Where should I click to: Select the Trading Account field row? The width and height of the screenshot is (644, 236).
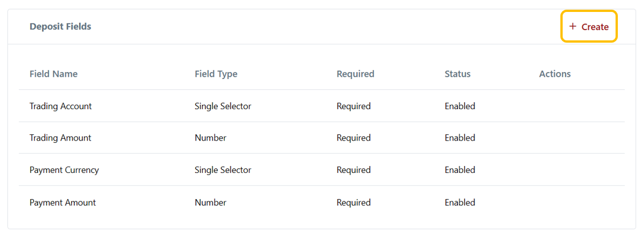60,106
